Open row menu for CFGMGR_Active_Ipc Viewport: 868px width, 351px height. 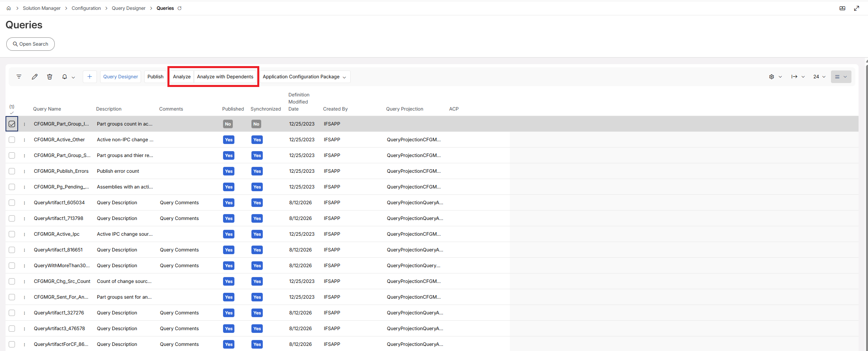(x=24, y=234)
